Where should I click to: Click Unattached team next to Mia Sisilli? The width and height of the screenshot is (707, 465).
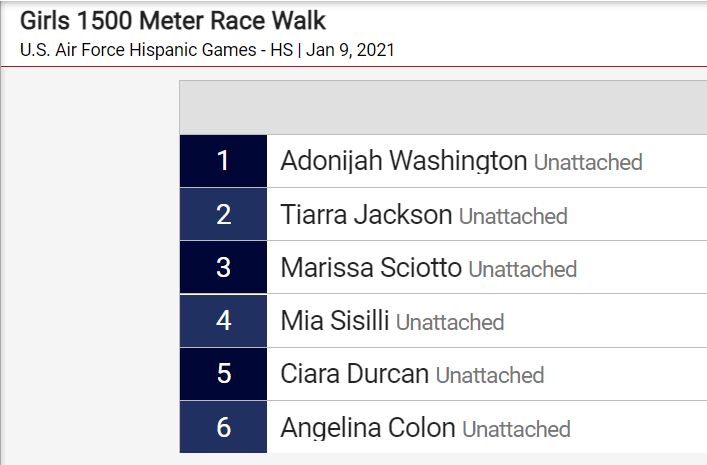[450, 322]
